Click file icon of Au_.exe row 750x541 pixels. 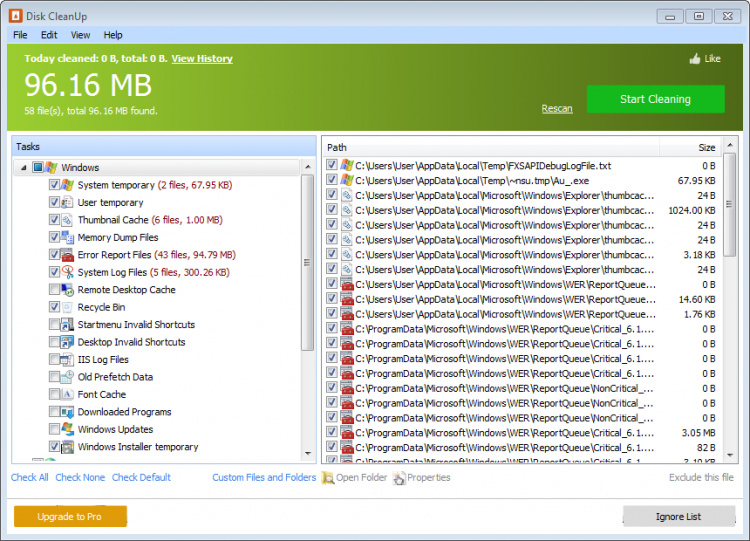347,180
